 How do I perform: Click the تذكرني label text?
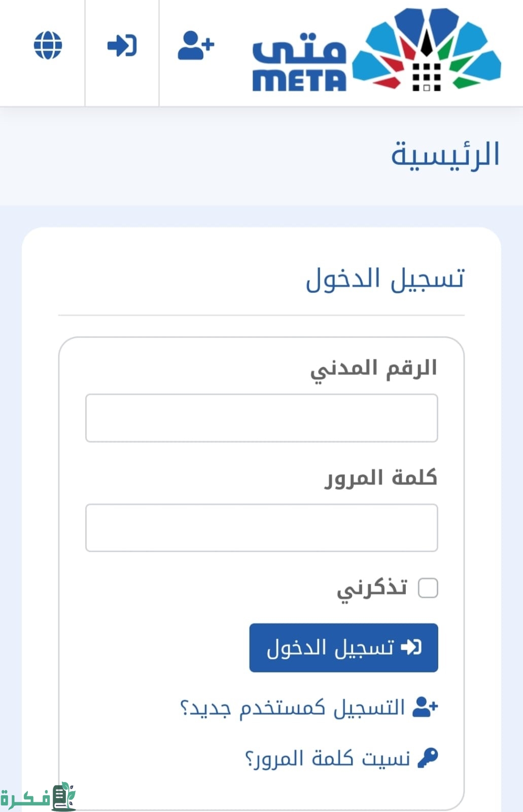(x=372, y=589)
